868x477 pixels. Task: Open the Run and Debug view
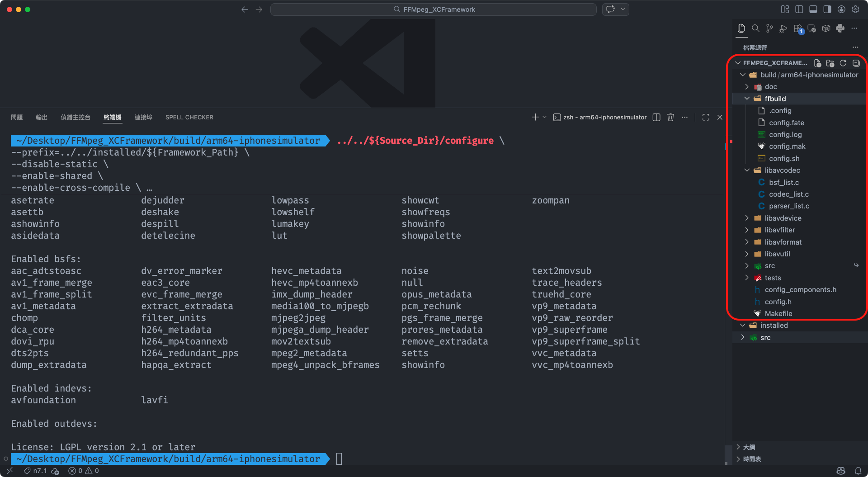click(783, 28)
